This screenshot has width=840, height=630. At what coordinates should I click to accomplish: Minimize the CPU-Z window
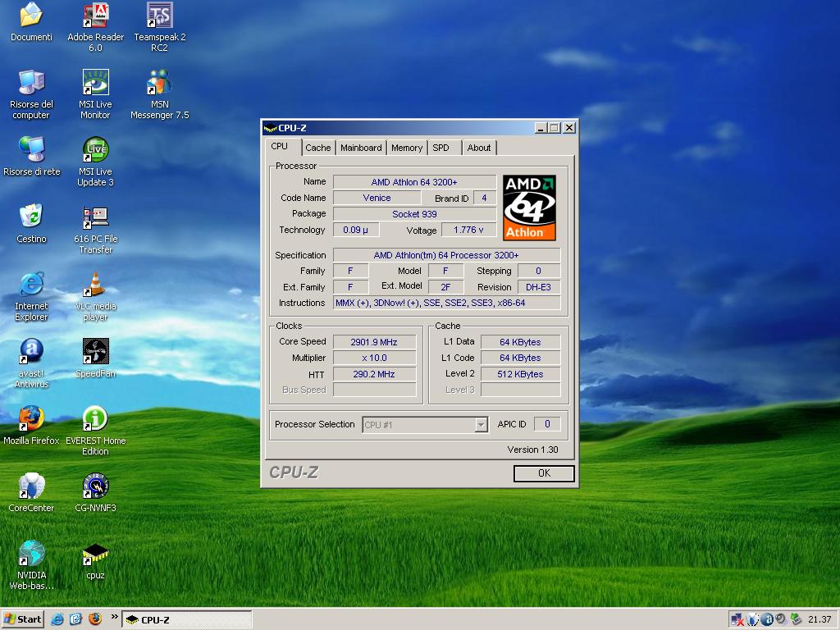541,128
